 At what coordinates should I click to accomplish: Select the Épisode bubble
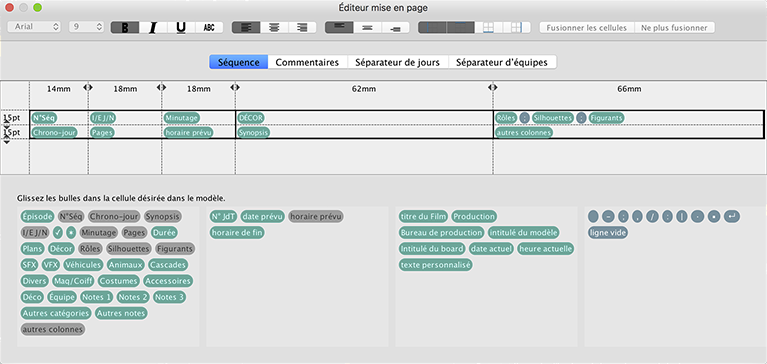tap(37, 216)
